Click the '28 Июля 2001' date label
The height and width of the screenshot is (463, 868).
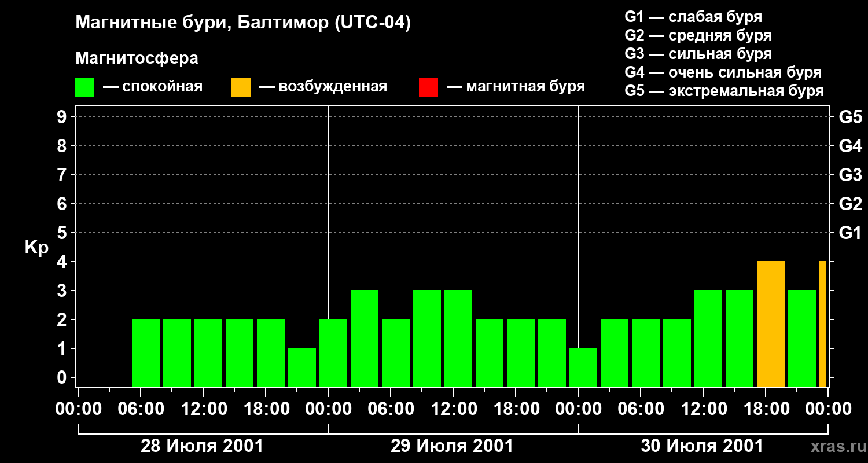[203, 446]
